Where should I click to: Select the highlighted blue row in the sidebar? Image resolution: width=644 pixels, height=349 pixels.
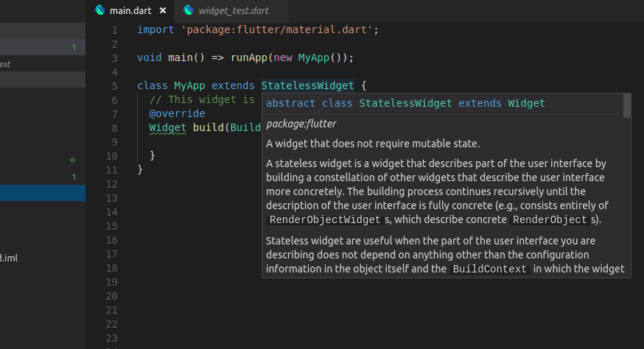pyautogui.click(x=42, y=193)
